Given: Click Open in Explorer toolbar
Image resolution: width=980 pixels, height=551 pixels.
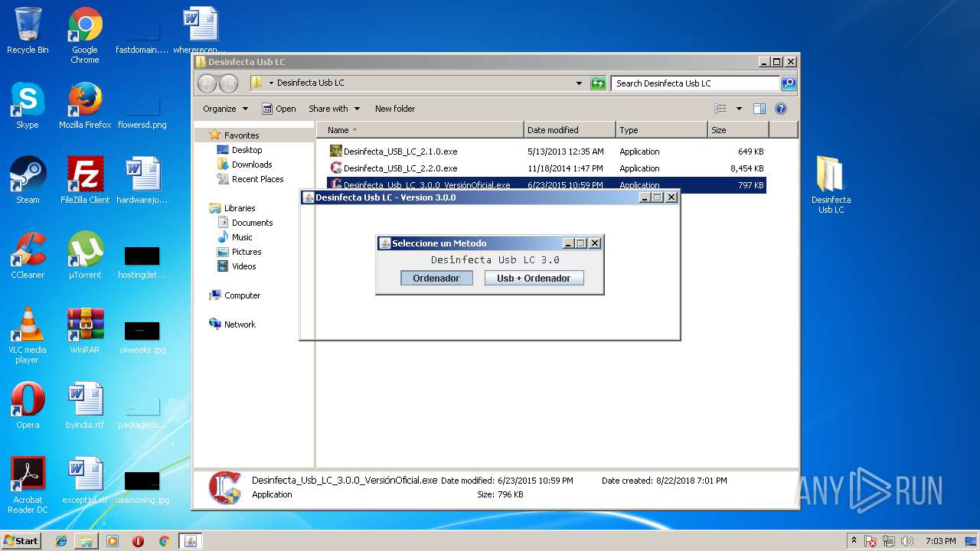Looking at the screenshot, I should (279, 109).
